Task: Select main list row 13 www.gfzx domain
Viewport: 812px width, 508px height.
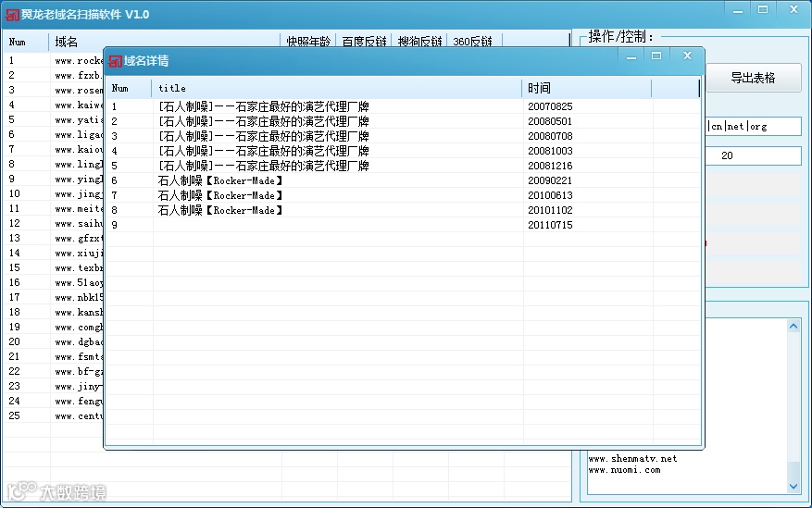Action: (79, 239)
